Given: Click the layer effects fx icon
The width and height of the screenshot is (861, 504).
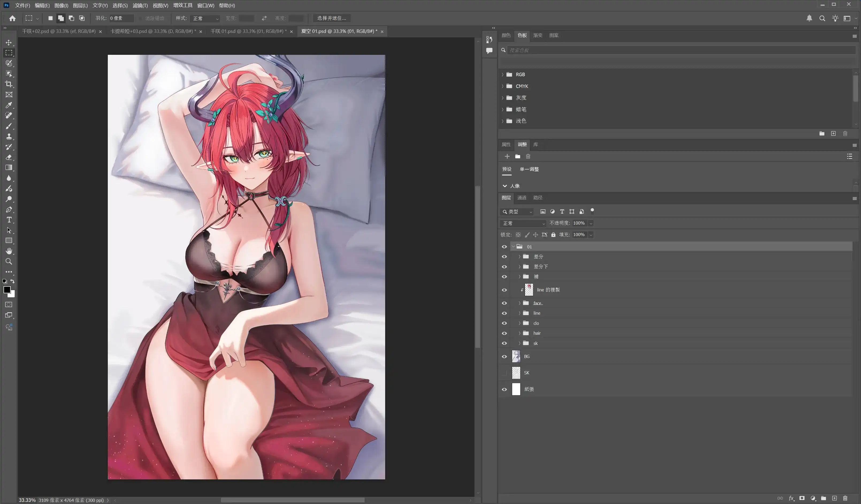Looking at the screenshot, I should tap(791, 498).
